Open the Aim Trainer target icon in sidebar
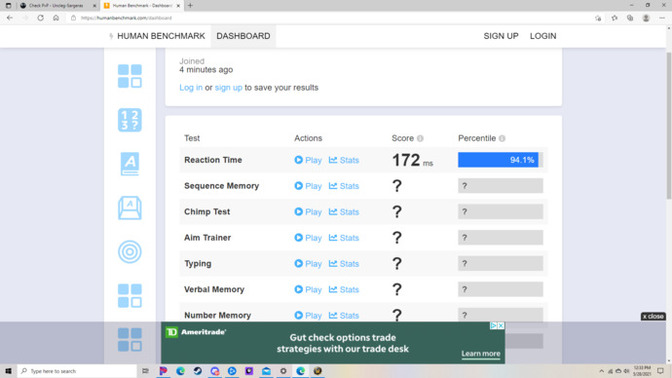 (x=129, y=252)
